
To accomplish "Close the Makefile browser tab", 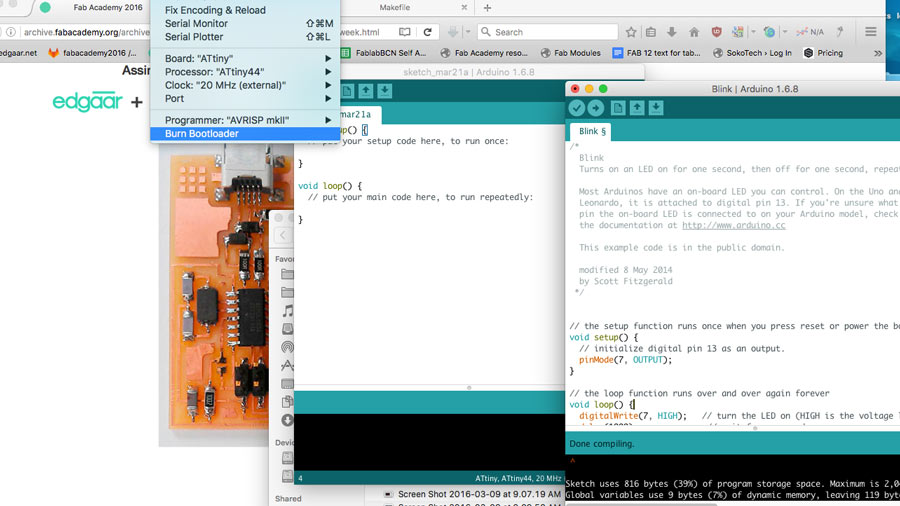I will pyautogui.click(x=464, y=8).
